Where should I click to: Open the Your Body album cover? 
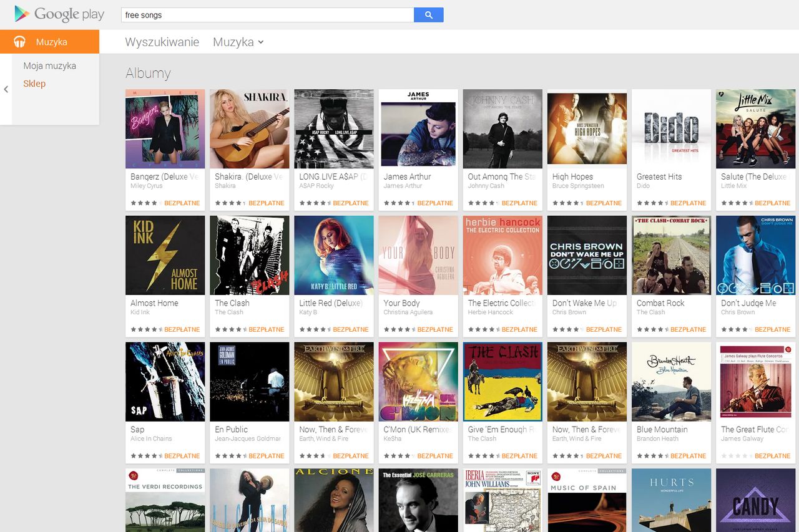click(x=418, y=255)
